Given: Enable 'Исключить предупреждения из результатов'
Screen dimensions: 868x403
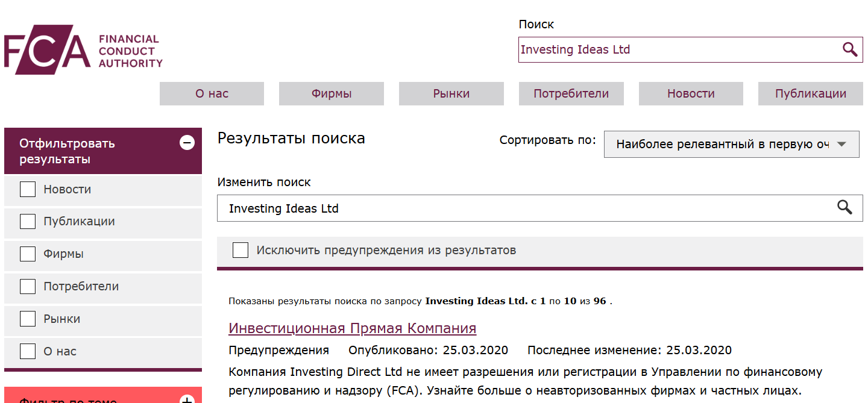Looking at the screenshot, I should [x=241, y=249].
